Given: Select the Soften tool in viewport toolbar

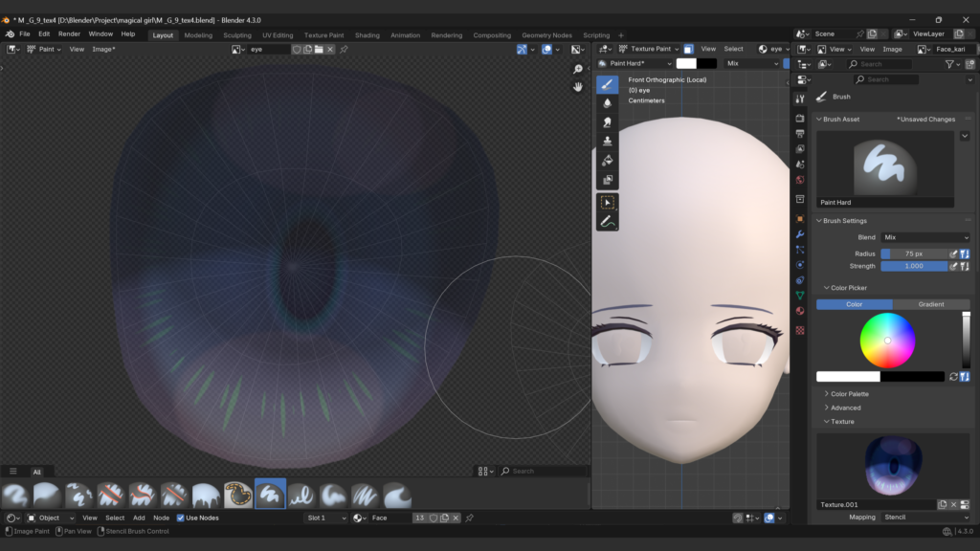Looking at the screenshot, I should (x=607, y=102).
